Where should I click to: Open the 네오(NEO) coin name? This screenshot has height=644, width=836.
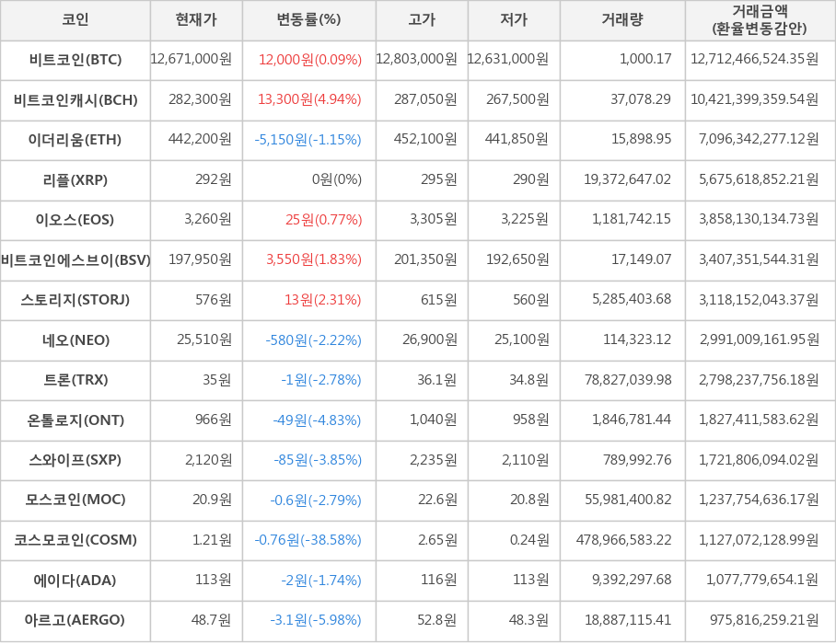pyautogui.click(x=75, y=340)
